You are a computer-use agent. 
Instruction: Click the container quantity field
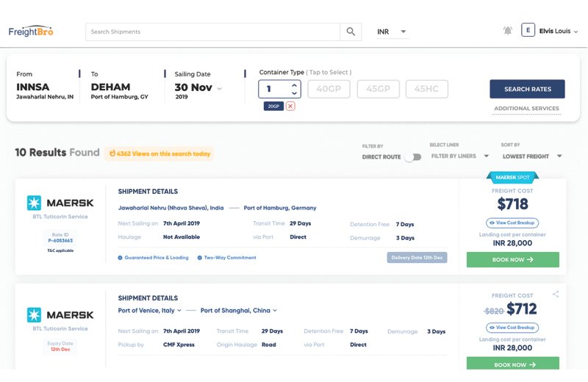point(279,89)
